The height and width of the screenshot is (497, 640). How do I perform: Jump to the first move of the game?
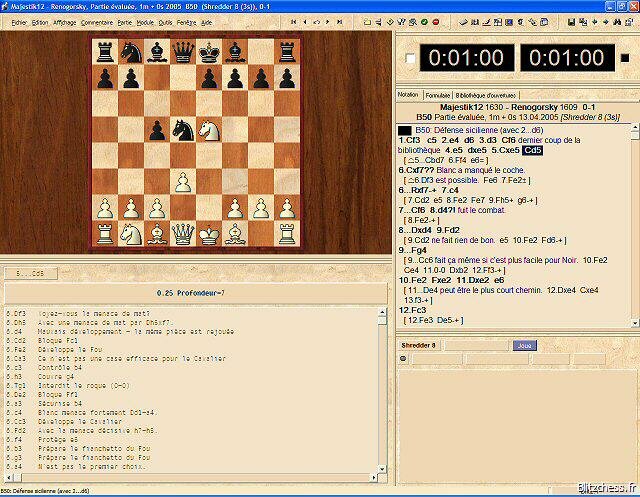294,21
